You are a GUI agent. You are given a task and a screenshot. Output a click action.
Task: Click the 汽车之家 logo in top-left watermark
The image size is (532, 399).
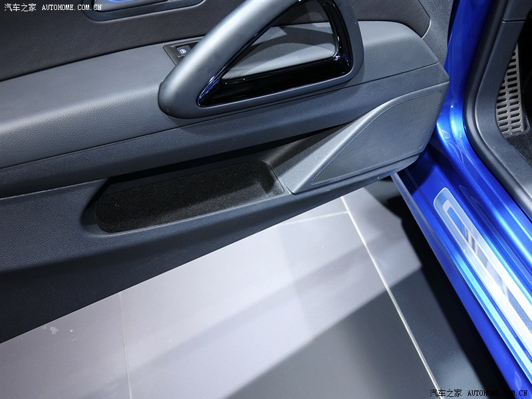click(x=20, y=7)
